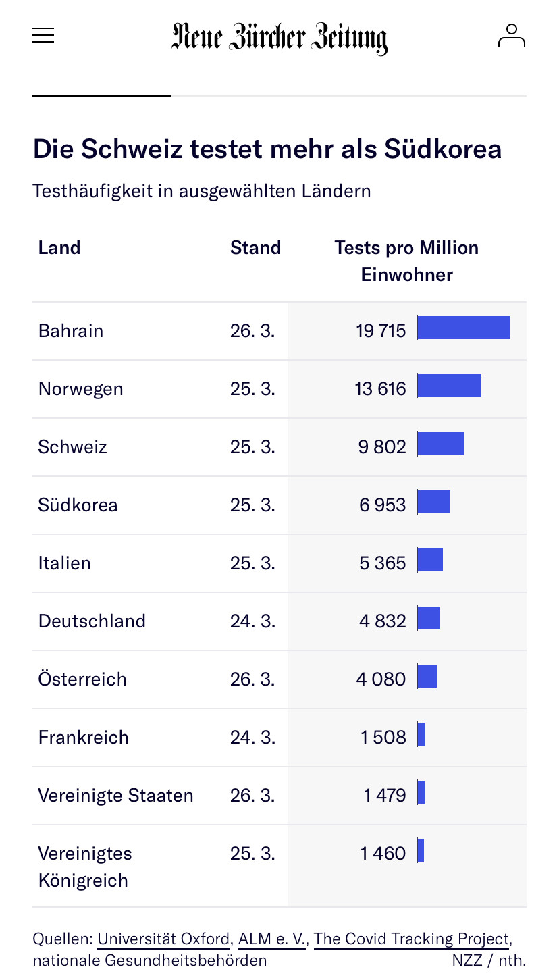
Task: Select the Vereinigtes Königreich row label
Action: click(x=85, y=867)
